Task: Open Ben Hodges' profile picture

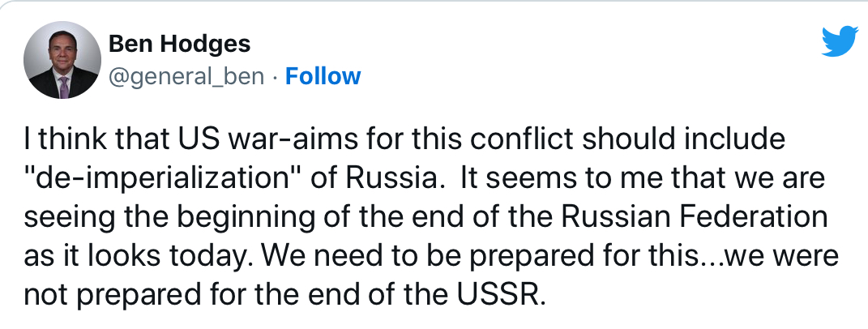Action: (x=62, y=60)
